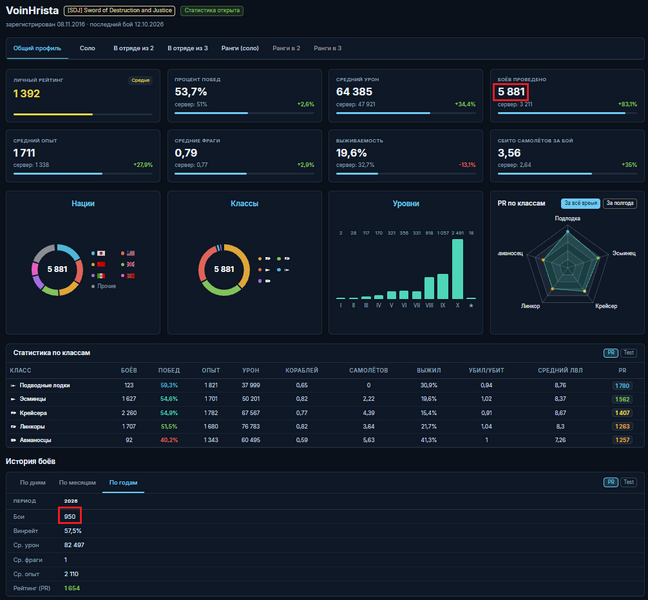This screenshot has height=600, width=648.
Task: Click submarine class icon in Подводные лодки row
Action: point(13,386)
